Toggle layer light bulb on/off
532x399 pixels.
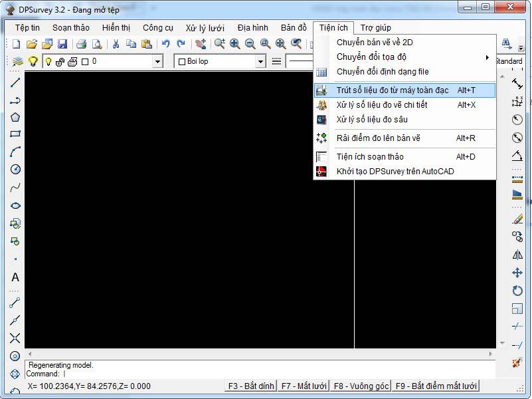point(48,62)
